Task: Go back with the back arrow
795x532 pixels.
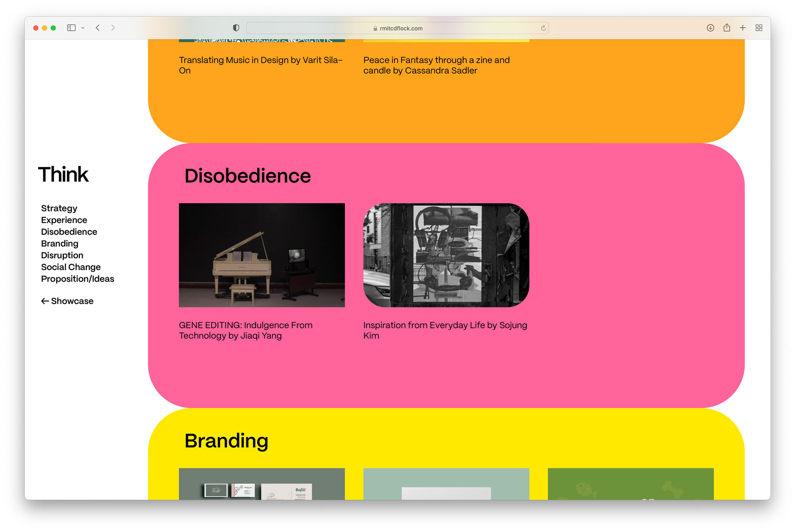Action: pyautogui.click(x=98, y=28)
